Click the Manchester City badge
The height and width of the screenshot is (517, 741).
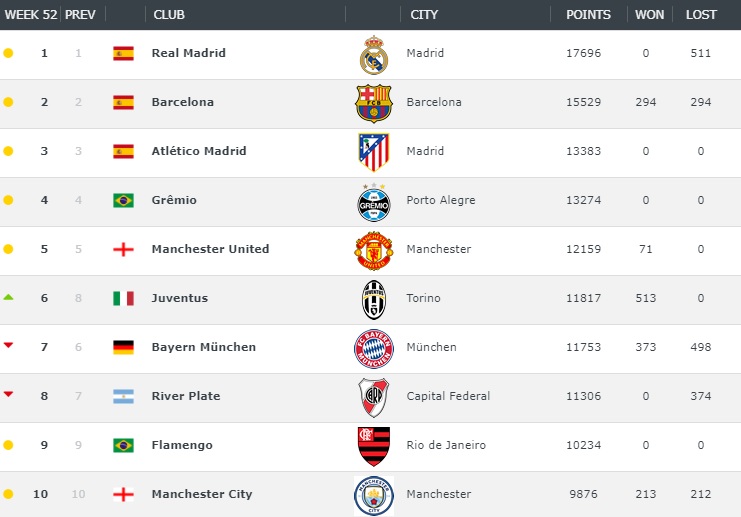tap(374, 495)
